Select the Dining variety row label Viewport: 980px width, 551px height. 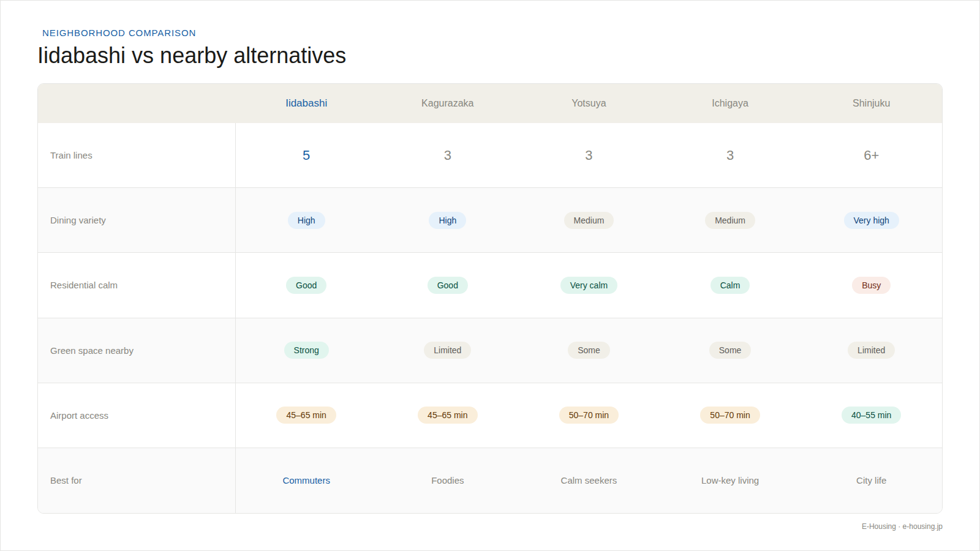(x=78, y=220)
